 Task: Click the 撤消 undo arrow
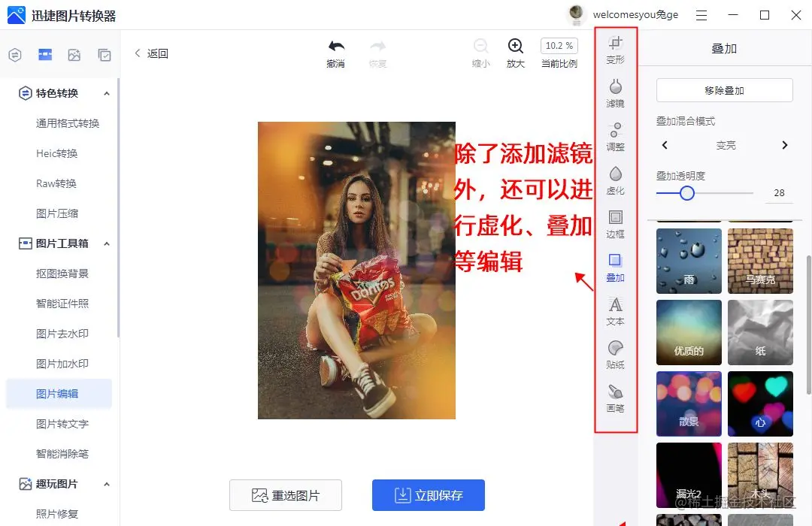click(x=336, y=47)
